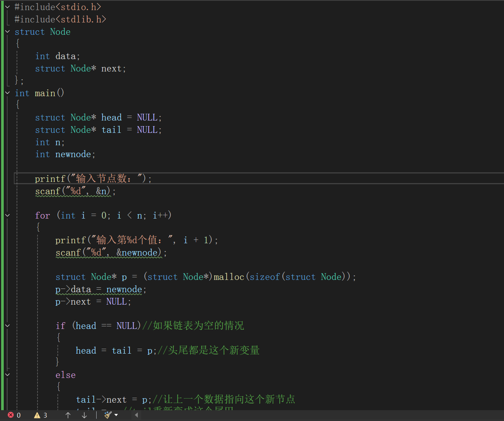Run code cleanup with the broom icon
This screenshot has height=421, width=504.
click(108, 415)
